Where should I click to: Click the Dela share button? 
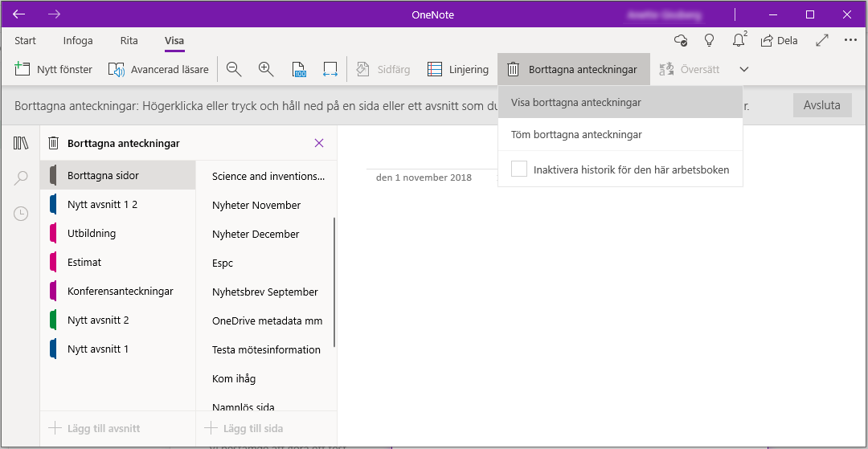click(779, 40)
